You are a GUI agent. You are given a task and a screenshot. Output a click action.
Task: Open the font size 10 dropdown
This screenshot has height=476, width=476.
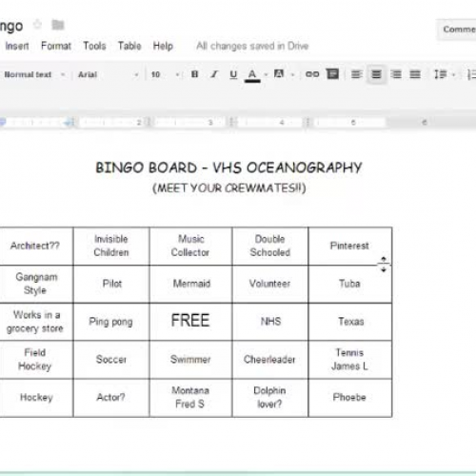166,74
